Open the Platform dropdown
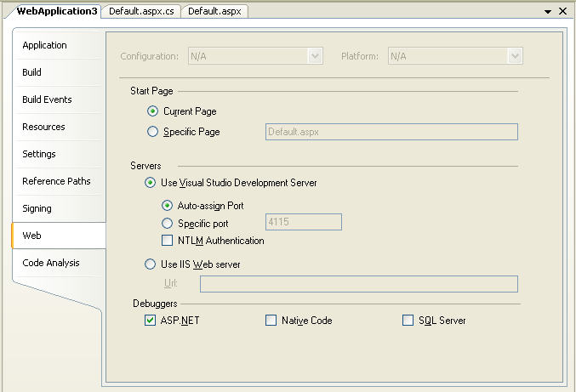Image resolution: width=576 pixels, height=392 pixels. 455,56
